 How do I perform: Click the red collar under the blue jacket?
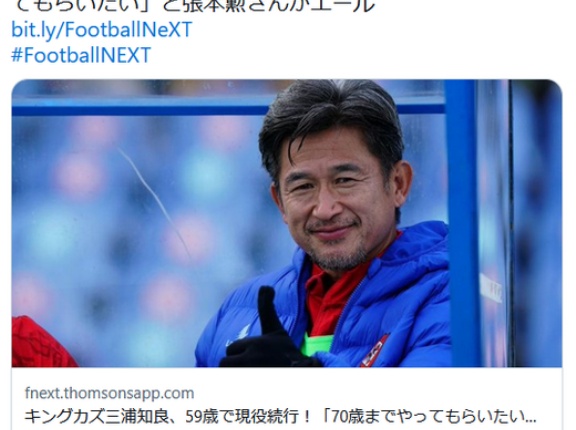(x=331, y=294)
